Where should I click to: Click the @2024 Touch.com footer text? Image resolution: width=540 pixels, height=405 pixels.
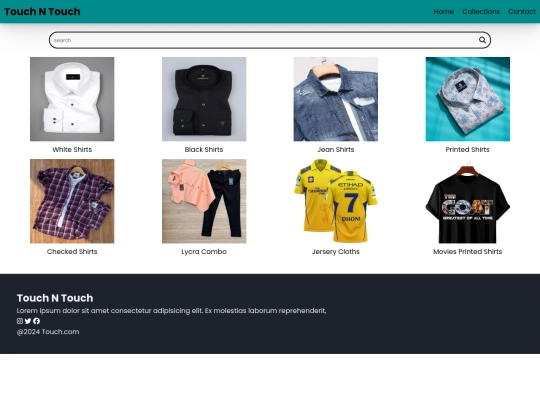pyautogui.click(x=48, y=332)
